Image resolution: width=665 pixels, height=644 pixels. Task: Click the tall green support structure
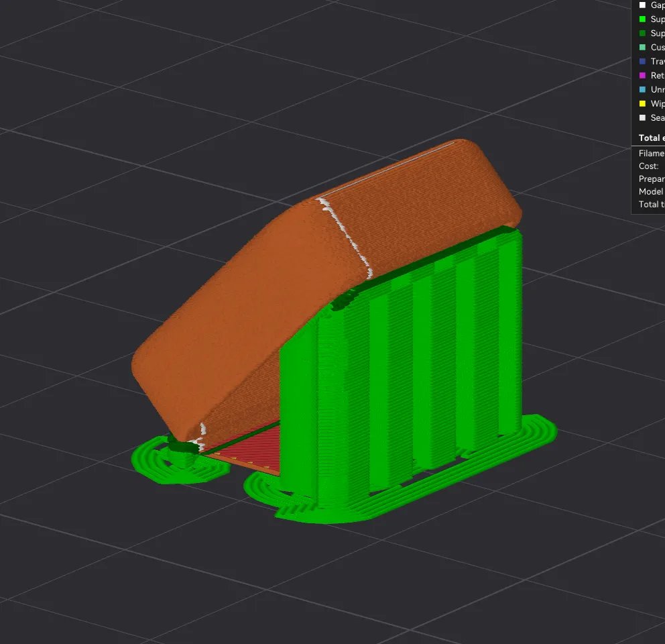[402, 376]
